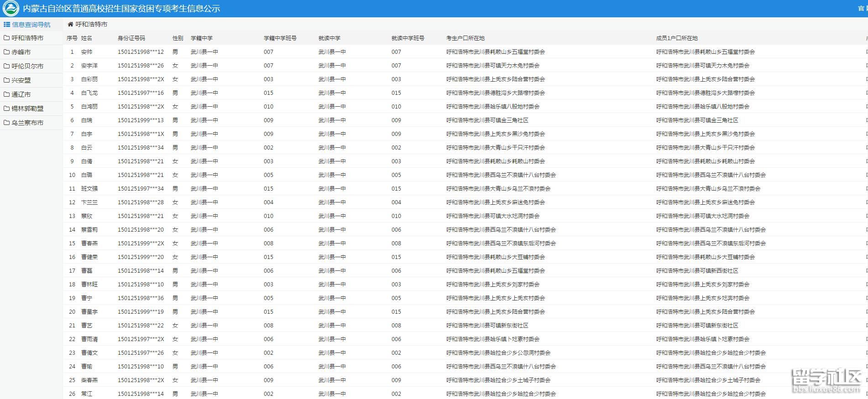Click the folder icon next to 锡林郭勒盟
Screen dimensions: 868x399
click(6, 109)
